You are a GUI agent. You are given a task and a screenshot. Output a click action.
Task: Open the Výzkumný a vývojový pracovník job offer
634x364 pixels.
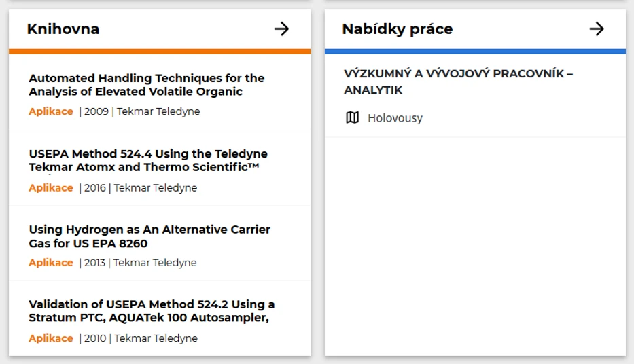coord(458,81)
